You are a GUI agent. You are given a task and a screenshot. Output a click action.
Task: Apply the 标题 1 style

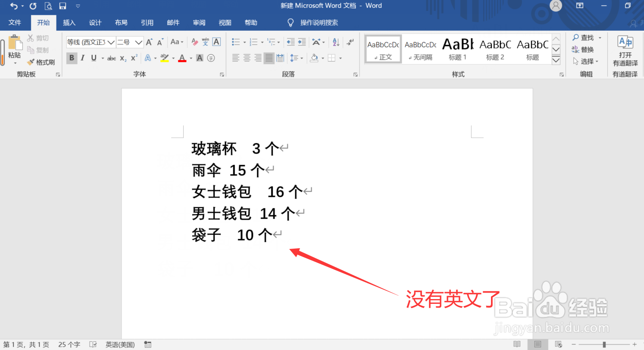pyautogui.click(x=457, y=48)
